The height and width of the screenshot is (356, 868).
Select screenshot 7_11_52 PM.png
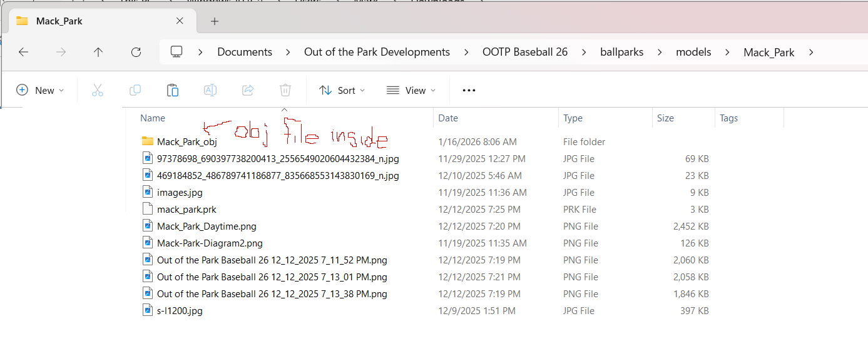tap(272, 260)
